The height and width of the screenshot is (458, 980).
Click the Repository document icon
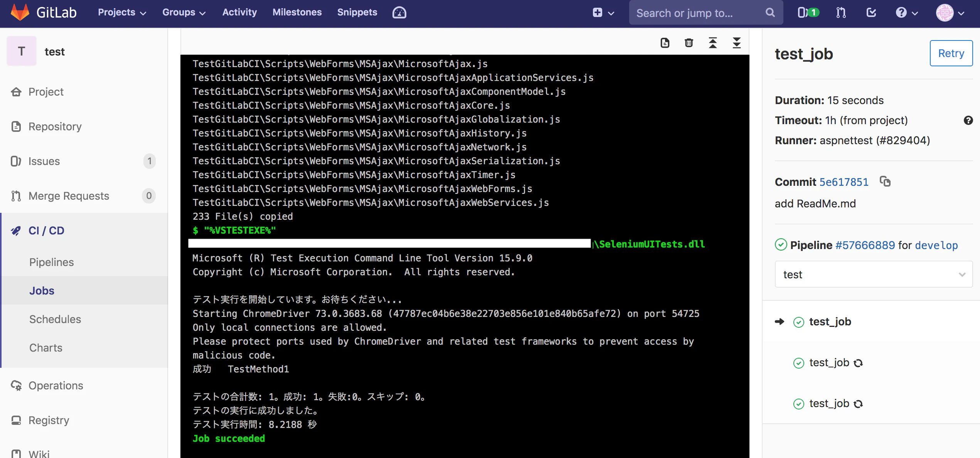[x=16, y=126]
